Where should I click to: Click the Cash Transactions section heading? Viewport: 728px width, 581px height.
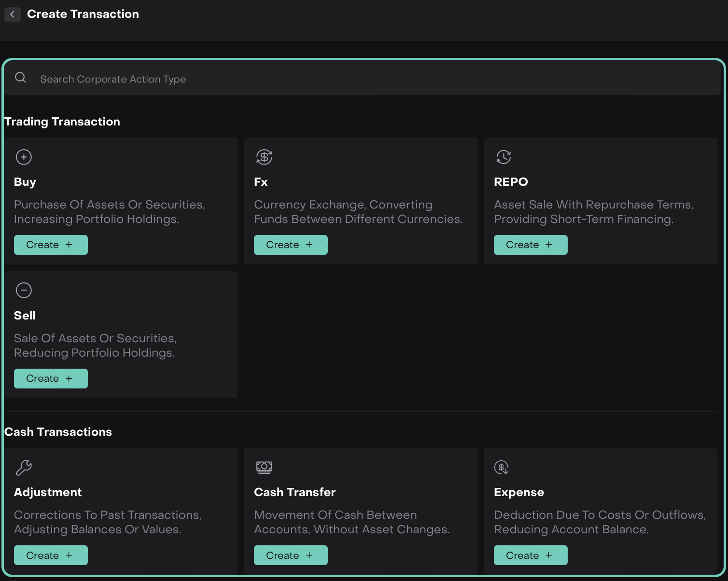[x=58, y=432]
